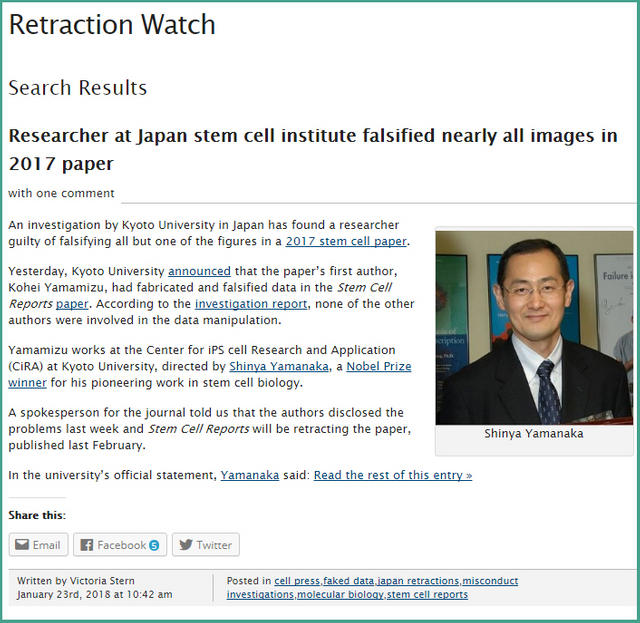
Task: Open the 'investigation report' link
Action: [x=251, y=304]
